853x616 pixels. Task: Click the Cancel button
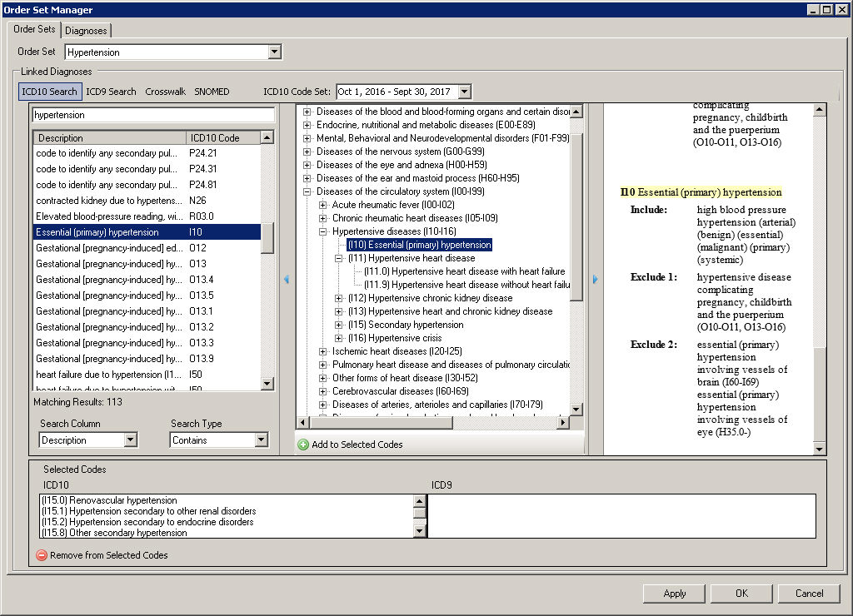[809, 594]
